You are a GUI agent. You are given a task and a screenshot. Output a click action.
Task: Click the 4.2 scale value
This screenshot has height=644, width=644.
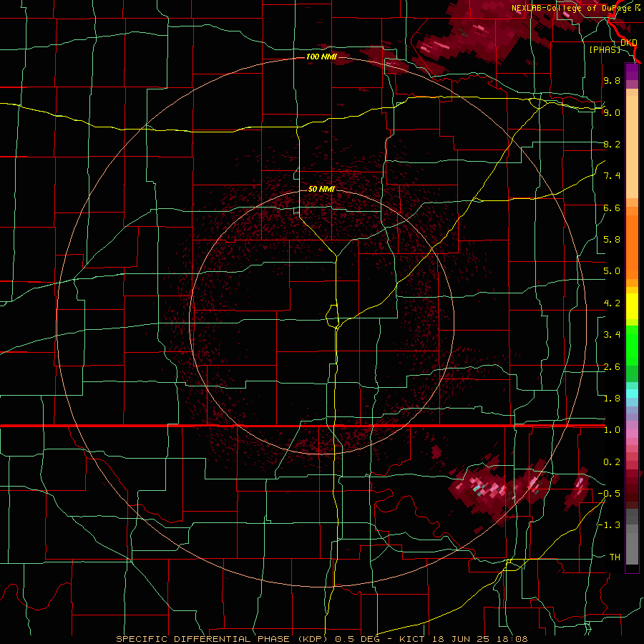[612, 303]
